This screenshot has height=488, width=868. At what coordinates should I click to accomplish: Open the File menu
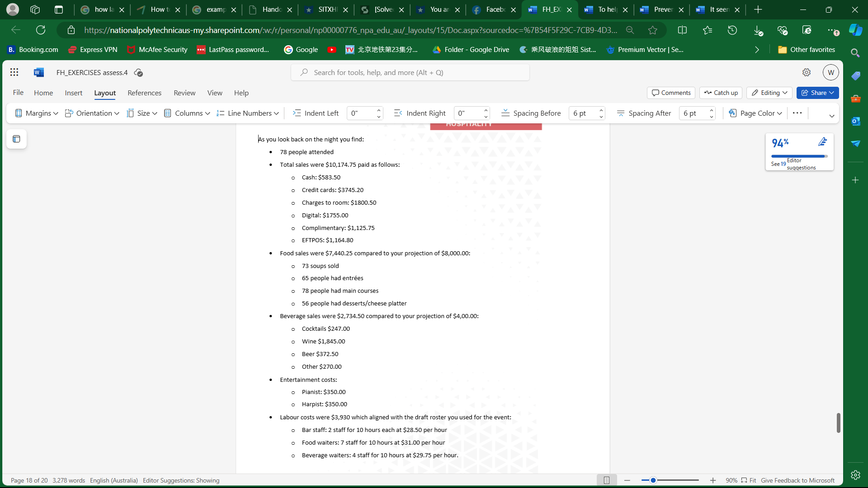click(18, 93)
